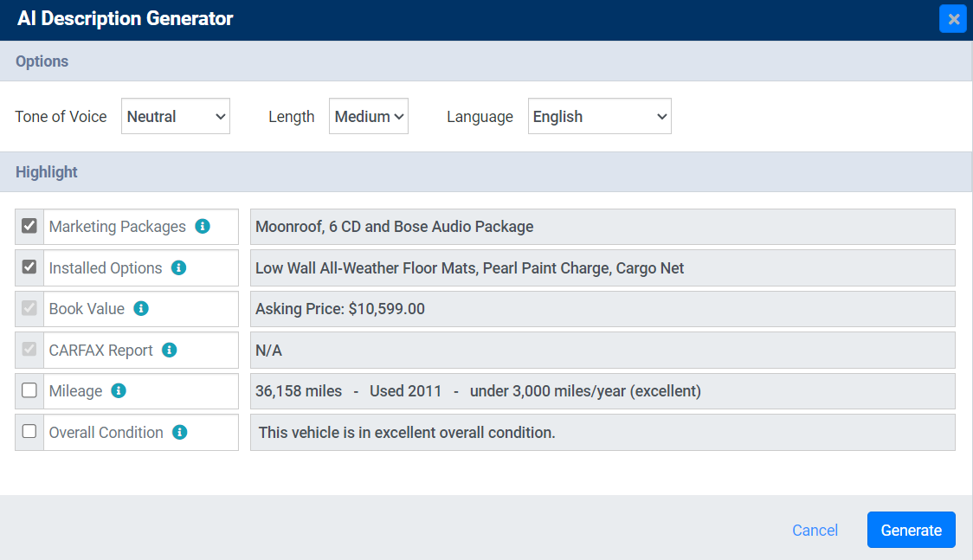Close the AI Description Generator dialog
The width and height of the screenshot is (973, 560).
click(953, 19)
